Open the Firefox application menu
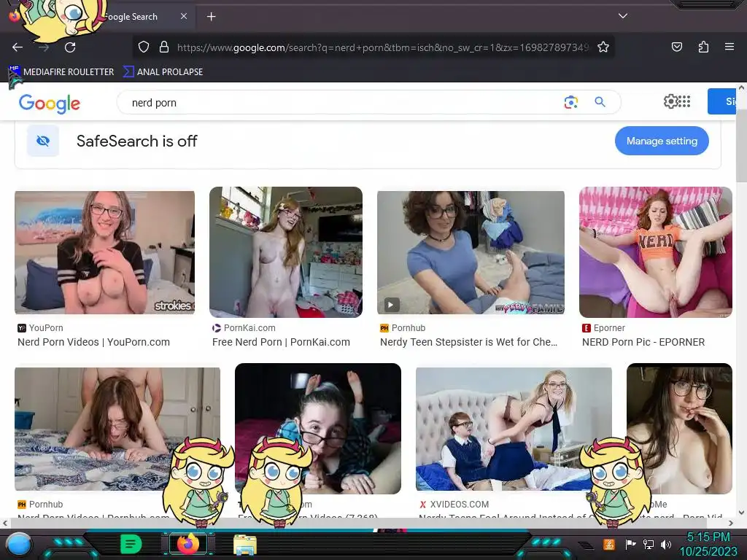The image size is (747, 560). pos(729,47)
